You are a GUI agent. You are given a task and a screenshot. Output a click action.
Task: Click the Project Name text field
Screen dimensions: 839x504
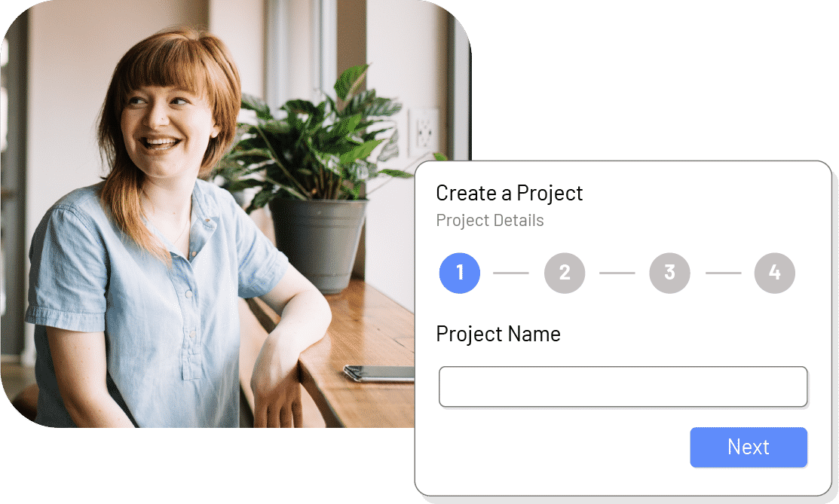[623, 386]
